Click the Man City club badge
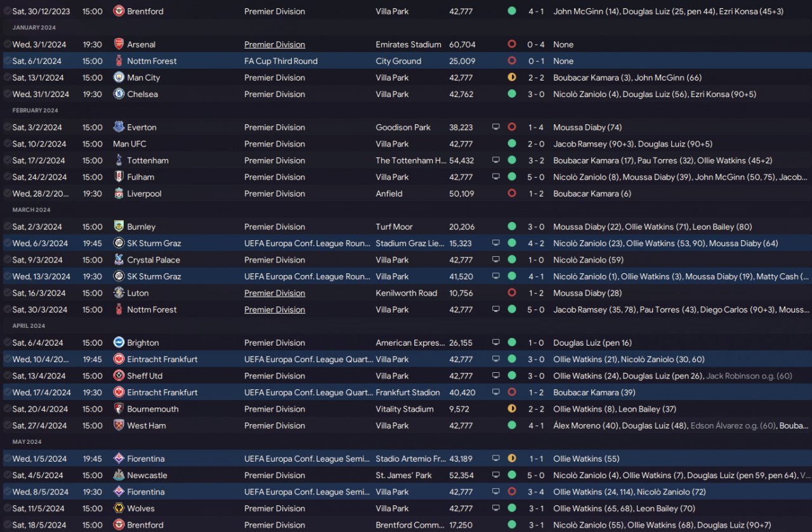 [119, 77]
